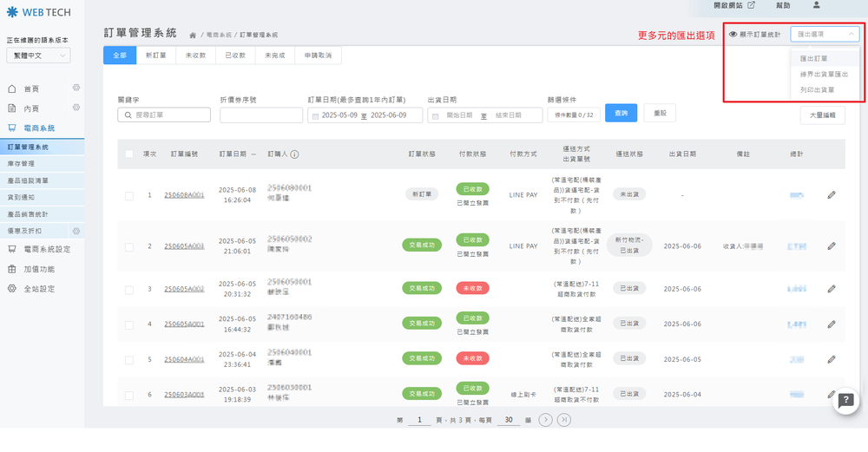Check the row 6 order 250603A001 checkbox

pyautogui.click(x=129, y=395)
